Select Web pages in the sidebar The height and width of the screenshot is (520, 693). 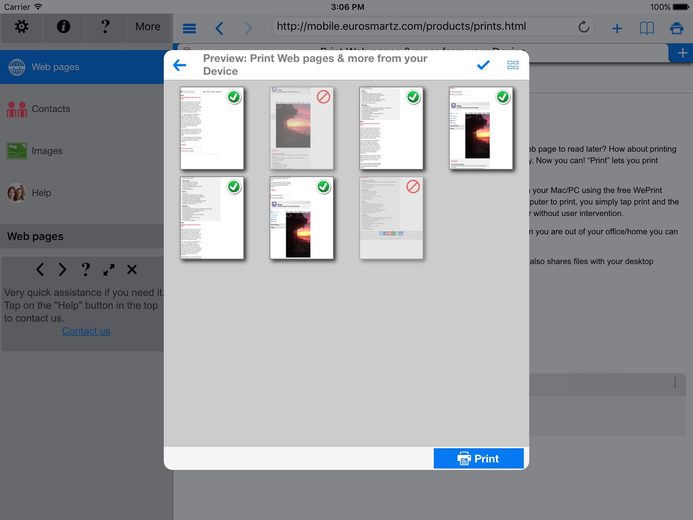click(x=82, y=67)
